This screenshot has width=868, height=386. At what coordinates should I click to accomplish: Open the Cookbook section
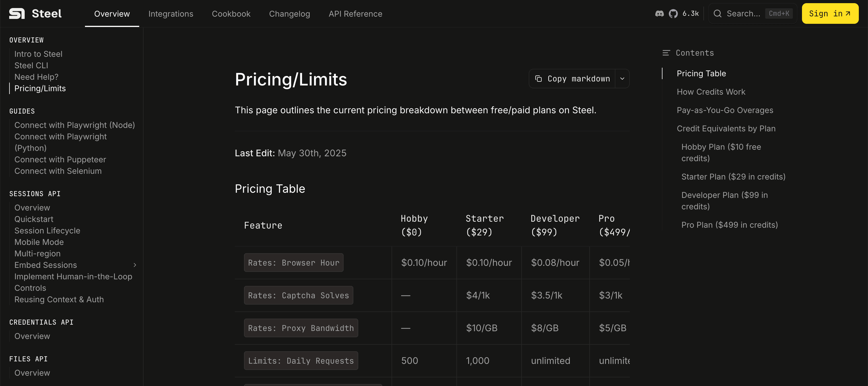231,14
